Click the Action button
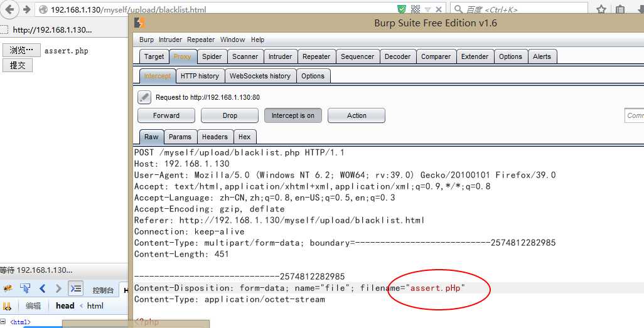644x328 pixels. (357, 116)
